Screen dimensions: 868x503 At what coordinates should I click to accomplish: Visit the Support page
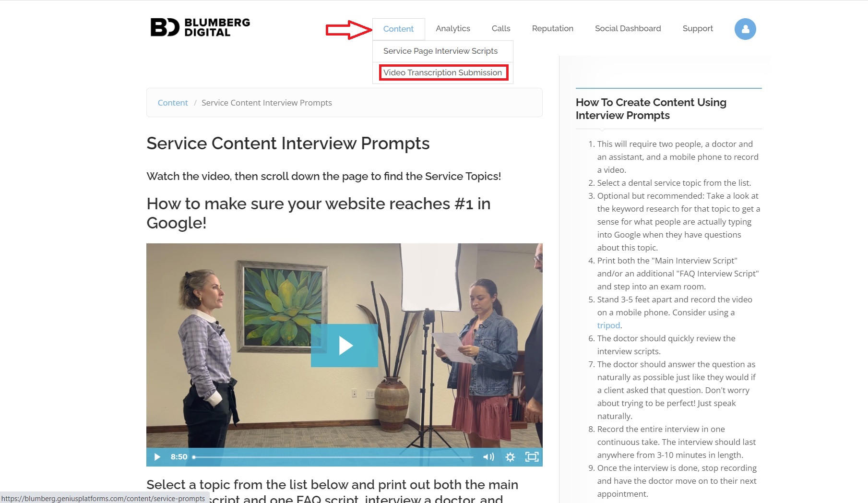tap(698, 29)
